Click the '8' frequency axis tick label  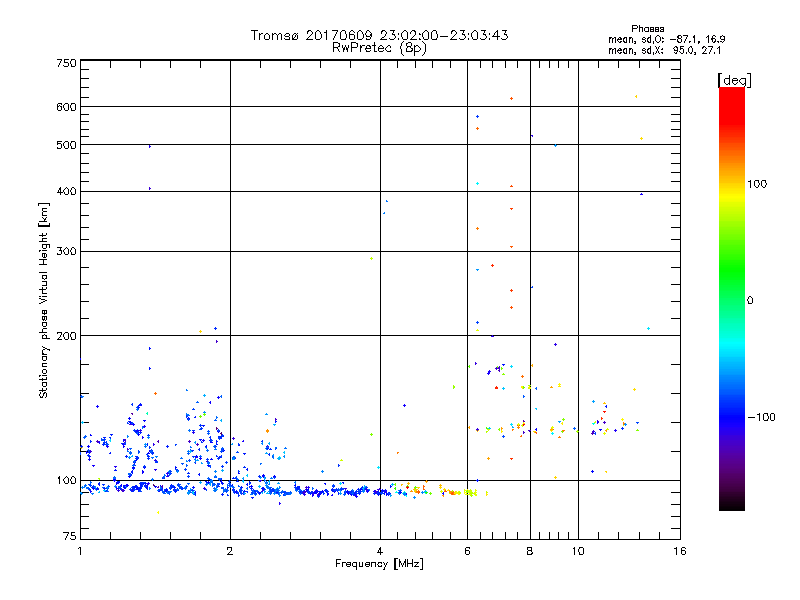pyautogui.click(x=530, y=551)
